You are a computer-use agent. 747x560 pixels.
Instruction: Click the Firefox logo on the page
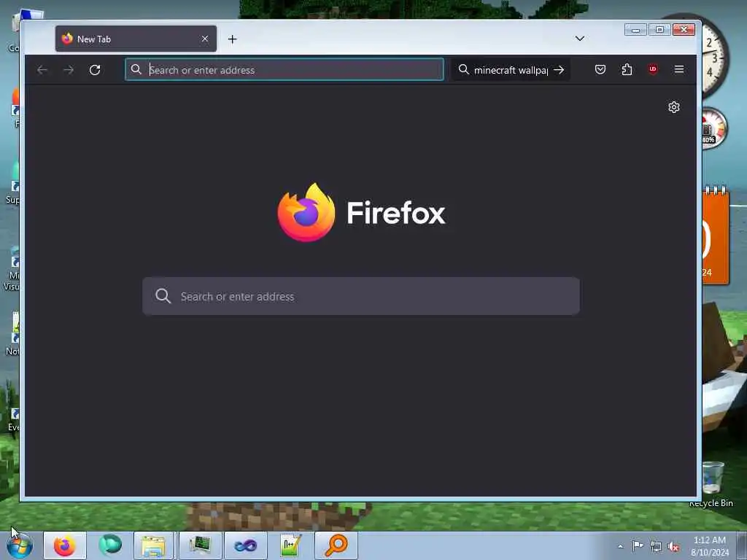click(306, 212)
